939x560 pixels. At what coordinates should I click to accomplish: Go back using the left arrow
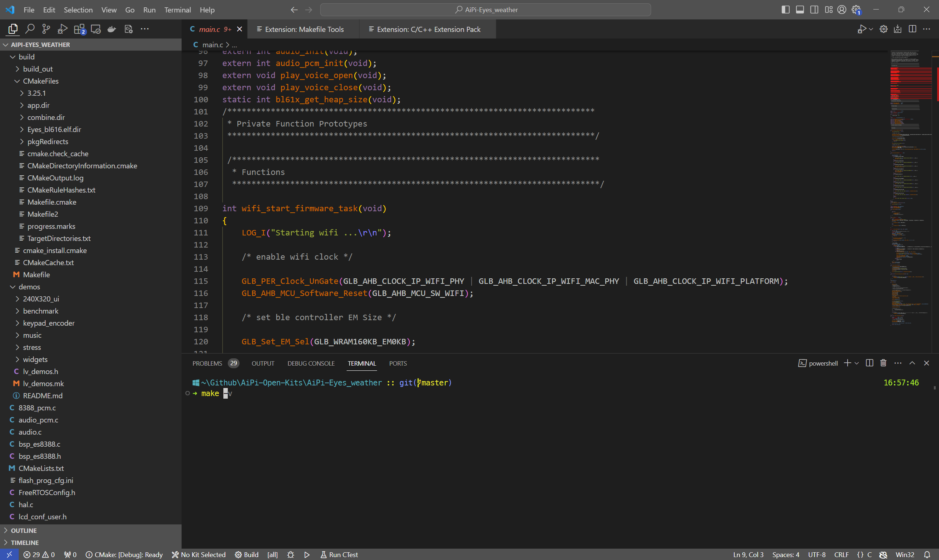click(x=294, y=10)
